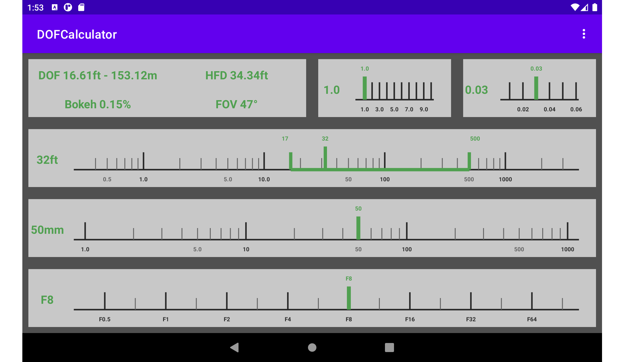Set crop factor slider to 3.0 tick

(379, 91)
